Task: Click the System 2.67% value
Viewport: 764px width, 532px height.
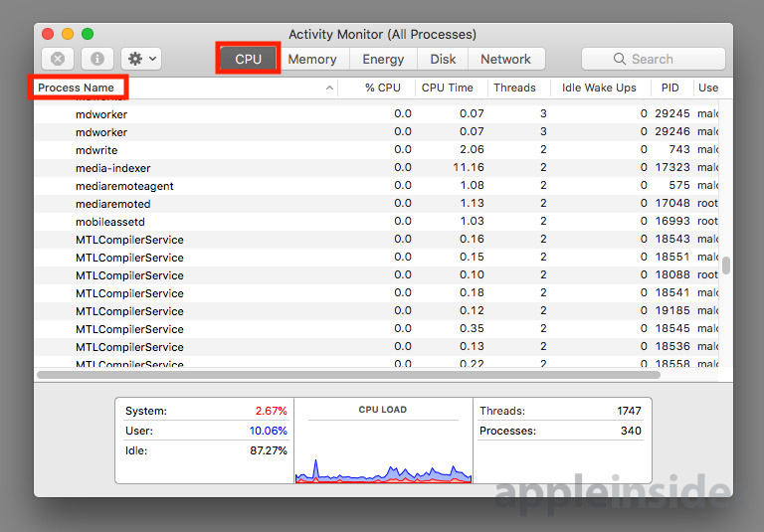Action: 271,411
